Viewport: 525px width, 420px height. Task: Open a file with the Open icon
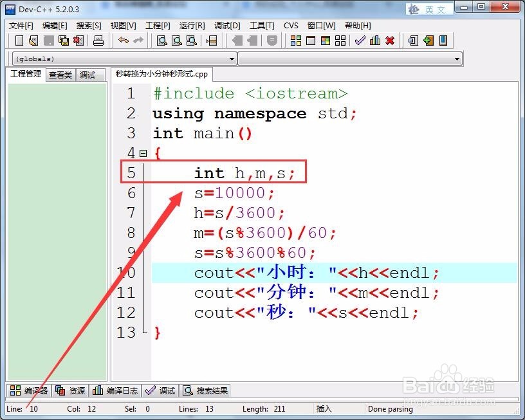[32, 40]
